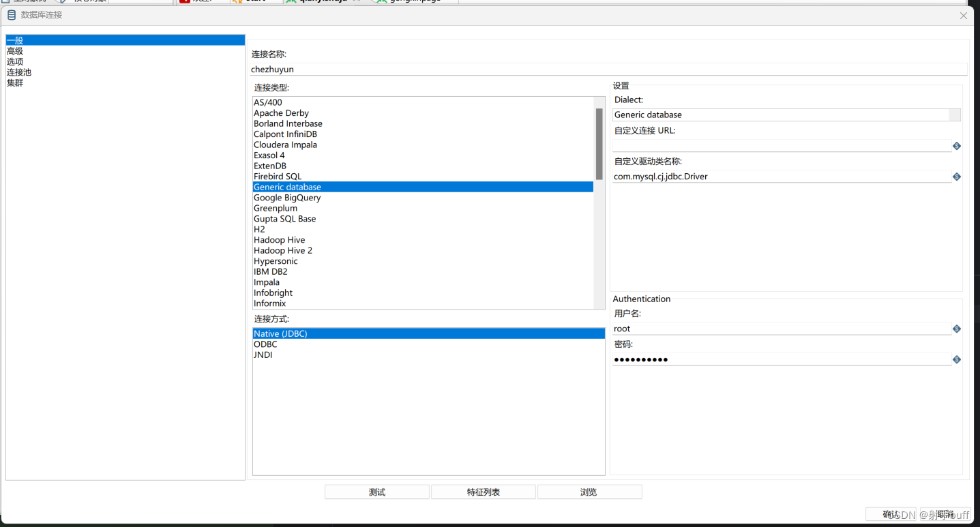
Task: Select Exasol 4 connection type
Action: 423,155
